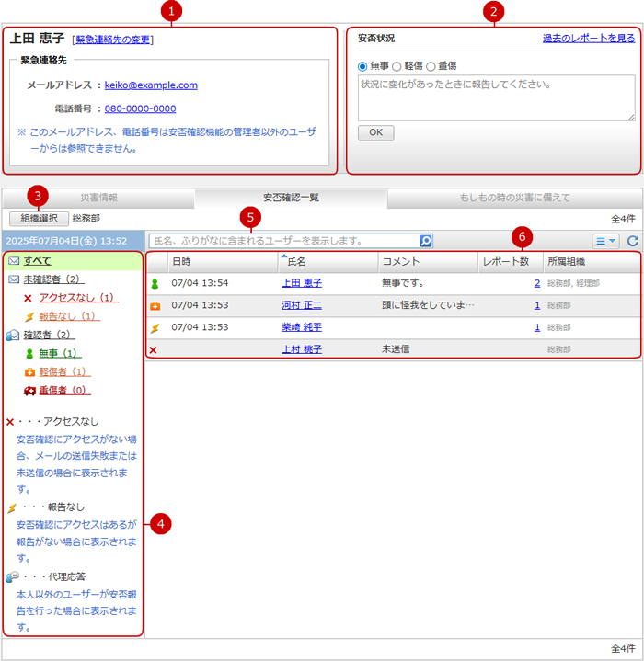Screen dimensions: 644x661
Task: Open 上田 恵子 in the list
Action: click(302, 283)
